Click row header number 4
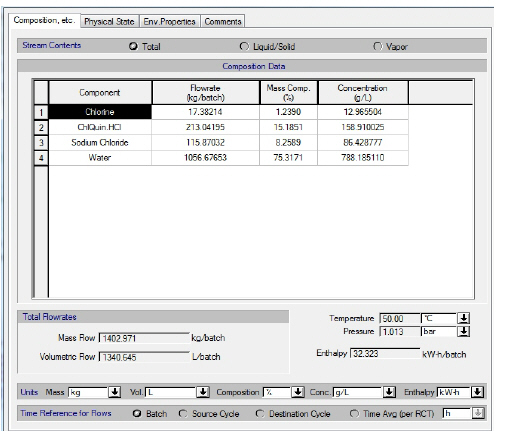This screenshot has height=435, width=506. pyautogui.click(x=41, y=158)
